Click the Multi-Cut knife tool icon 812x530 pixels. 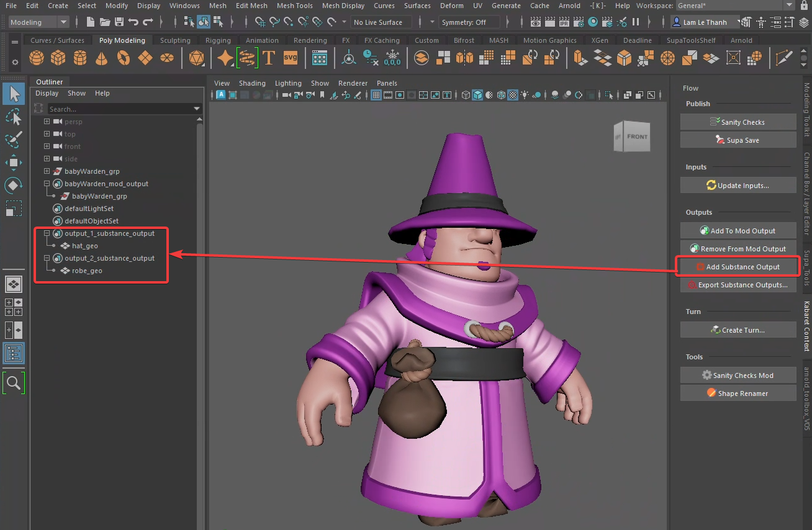pos(785,58)
